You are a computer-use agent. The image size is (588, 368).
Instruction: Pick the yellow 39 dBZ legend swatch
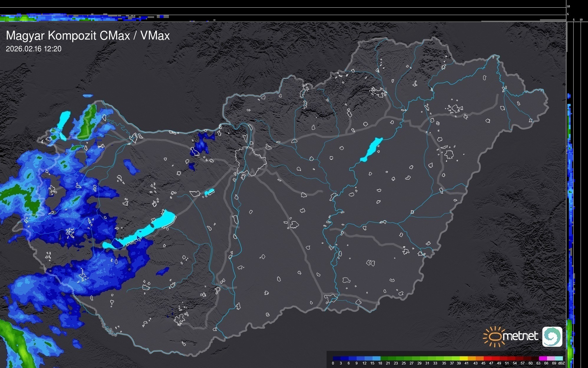[x=464, y=358]
